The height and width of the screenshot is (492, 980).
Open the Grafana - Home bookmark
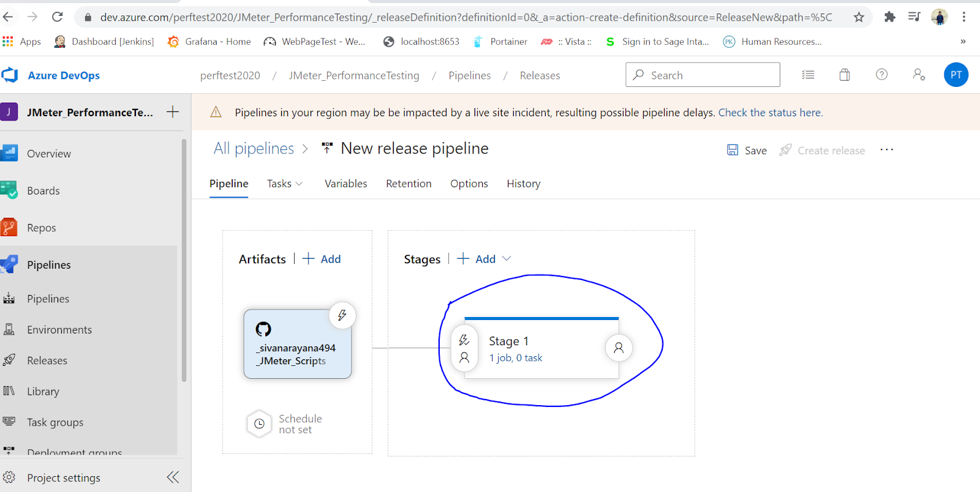tap(209, 42)
